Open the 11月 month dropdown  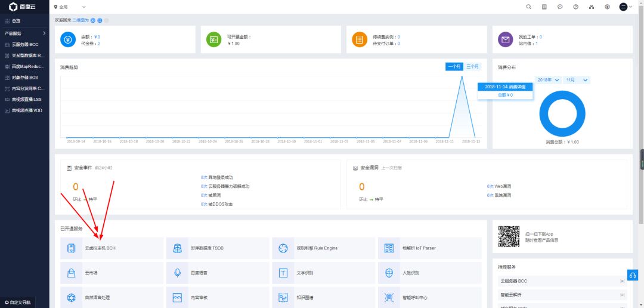coord(577,80)
